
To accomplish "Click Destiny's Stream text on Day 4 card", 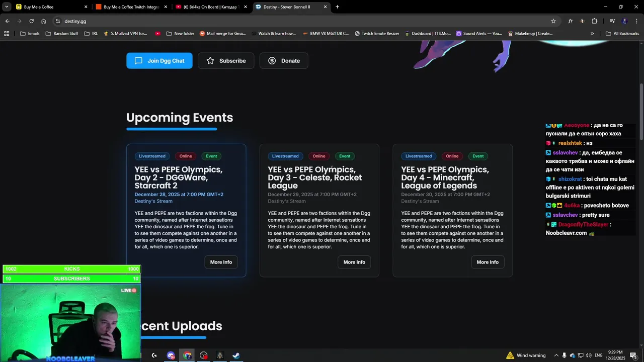I will pos(420,201).
